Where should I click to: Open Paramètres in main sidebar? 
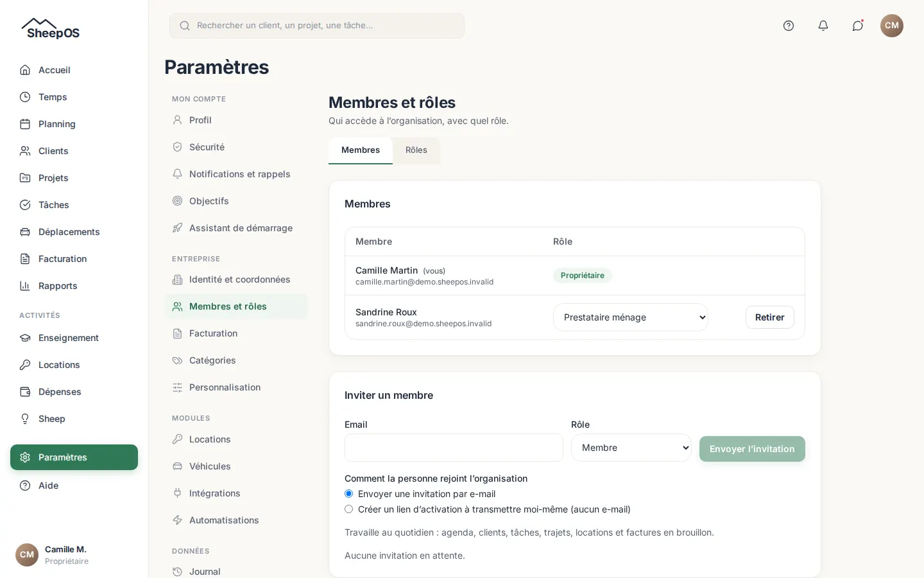(x=74, y=457)
